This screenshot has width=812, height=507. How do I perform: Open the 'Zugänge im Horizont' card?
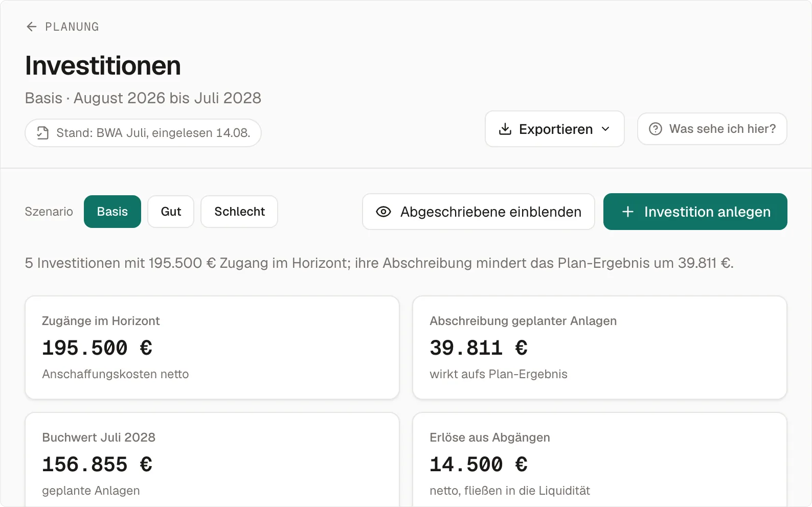point(212,348)
